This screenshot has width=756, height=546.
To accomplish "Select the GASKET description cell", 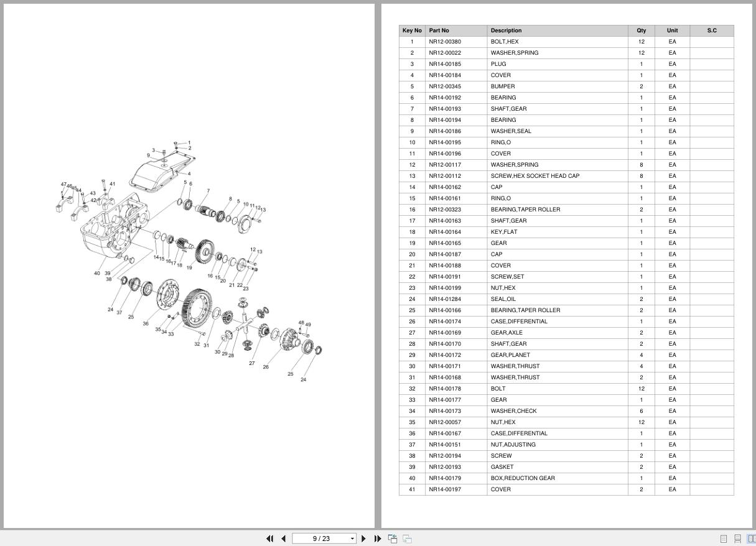I will coord(558,467).
